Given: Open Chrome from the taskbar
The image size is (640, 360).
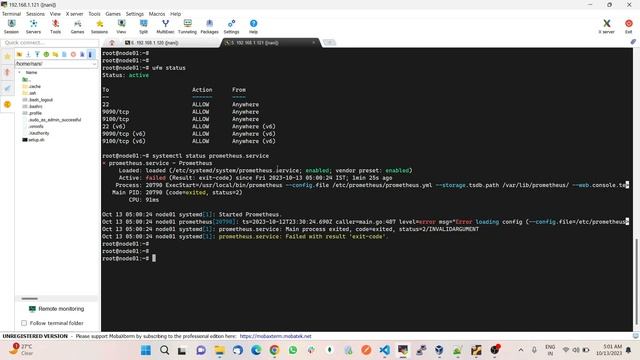Looking at the screenshot, I should click(274, 350).
